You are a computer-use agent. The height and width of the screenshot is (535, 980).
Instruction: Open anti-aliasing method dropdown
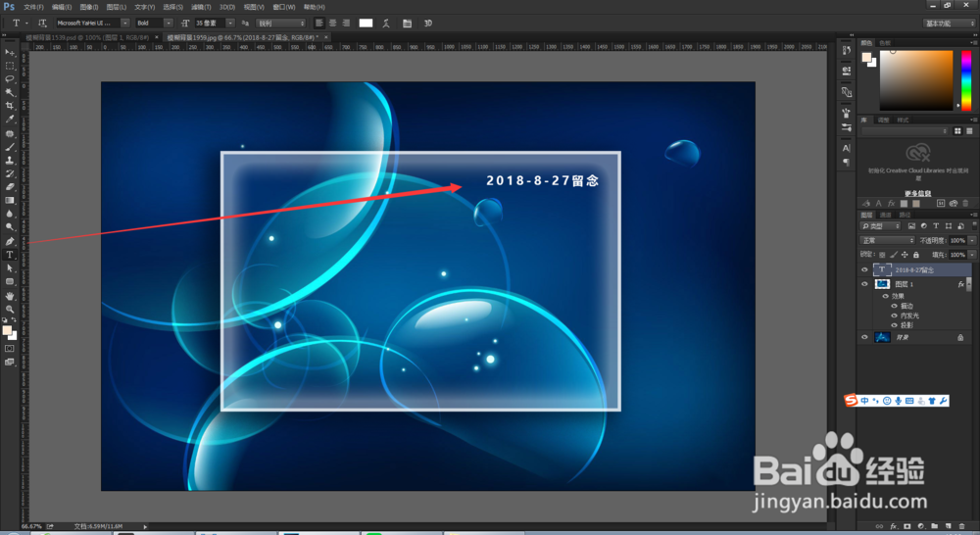coord(280,24)
